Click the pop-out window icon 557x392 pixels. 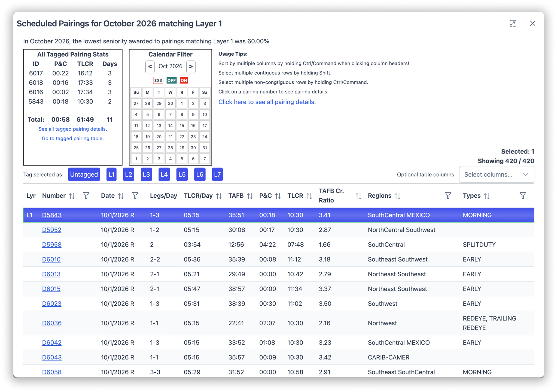point(513,24)
